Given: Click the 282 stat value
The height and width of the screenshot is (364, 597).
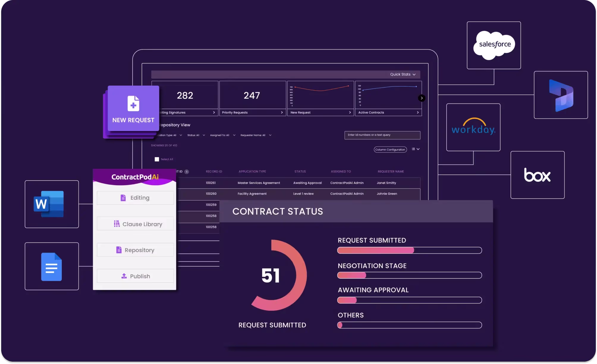Looking at the screenshot, I should (x=185, y=95).
